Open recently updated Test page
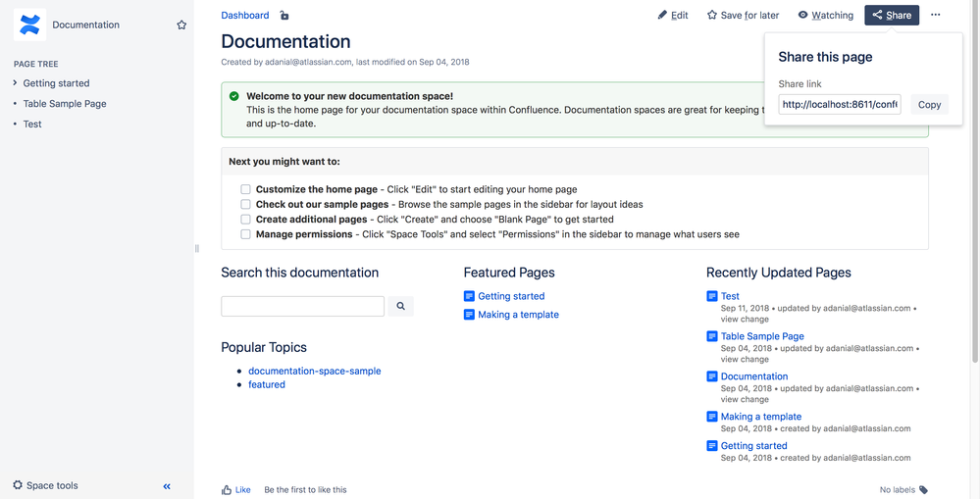Viewport: 980px width, 499px height. (730, 296)
